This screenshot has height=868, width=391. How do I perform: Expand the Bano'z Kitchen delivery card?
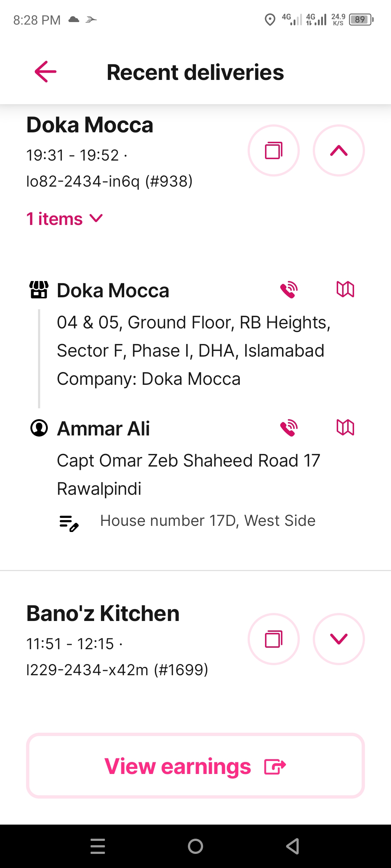tap(339, 639)
